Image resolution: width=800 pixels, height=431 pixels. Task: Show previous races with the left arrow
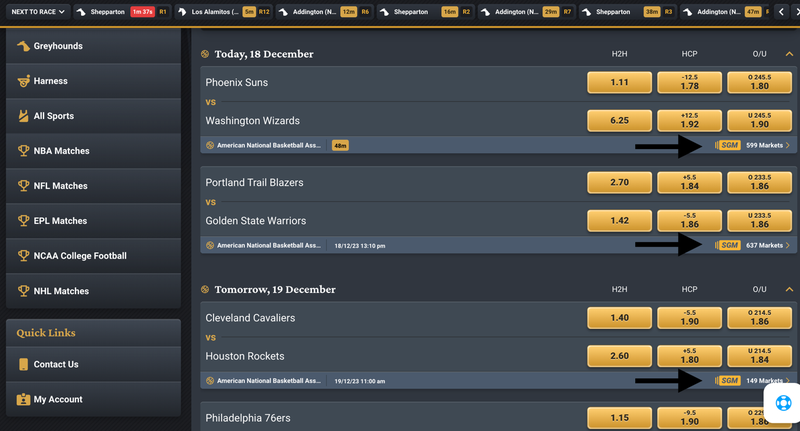click(x=781, y=12)
